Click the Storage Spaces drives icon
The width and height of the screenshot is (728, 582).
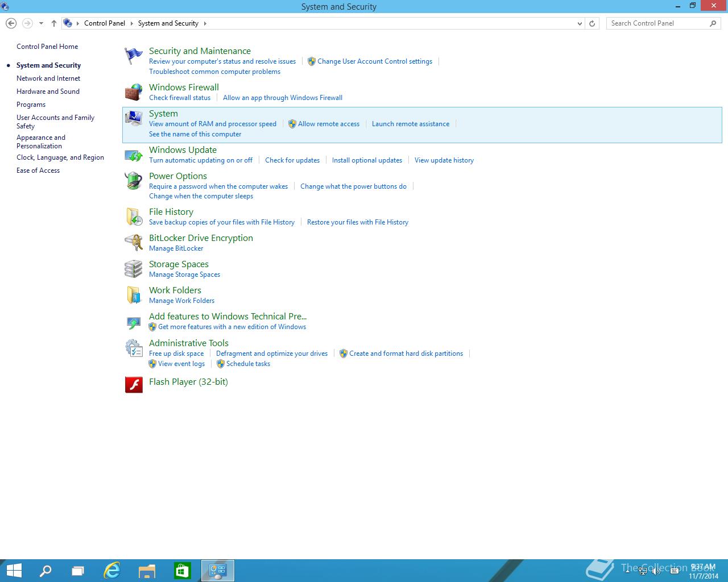coord(134,269)
